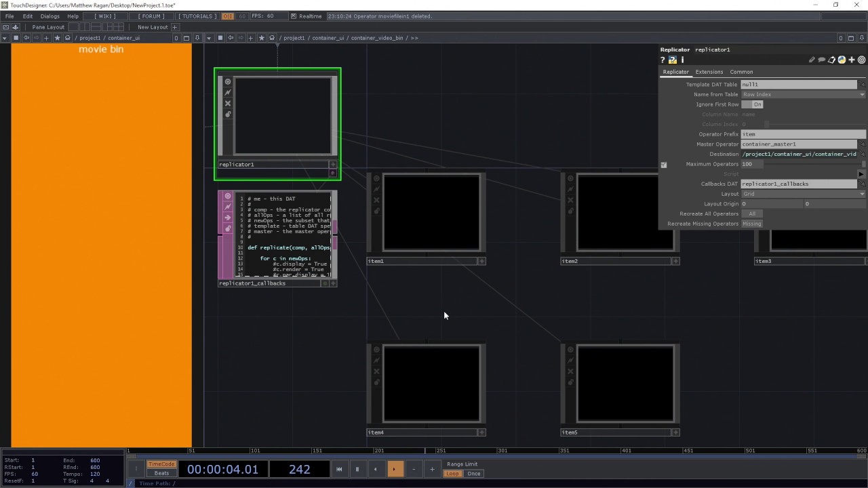
Task: Click viewer active icon on replicator1 node
Action: pyautogui.click(x=228, y=82)
